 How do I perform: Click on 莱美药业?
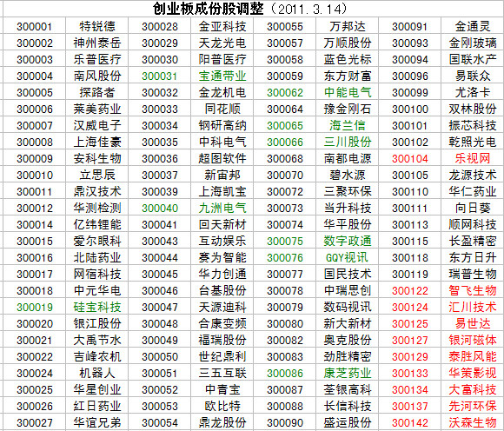click(97, 109)
